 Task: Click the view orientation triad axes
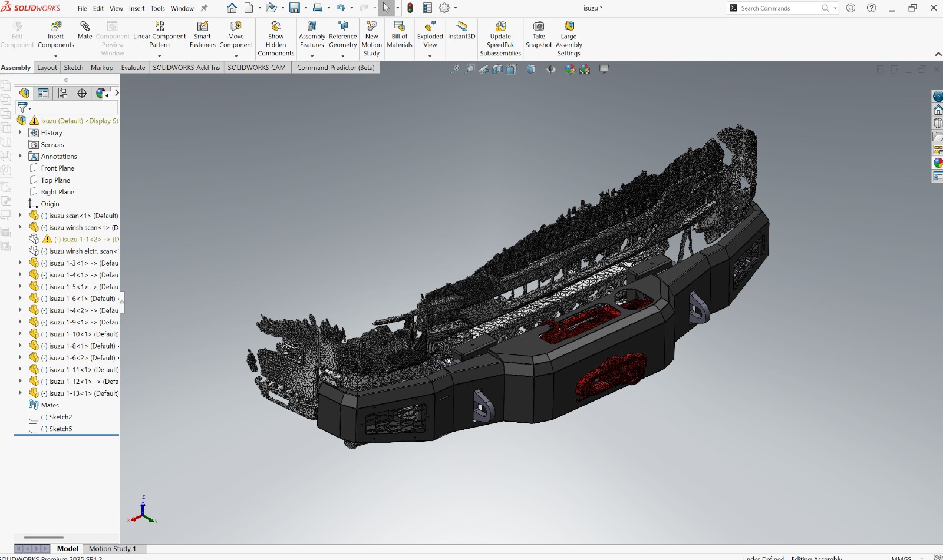(x=143, y=511)
